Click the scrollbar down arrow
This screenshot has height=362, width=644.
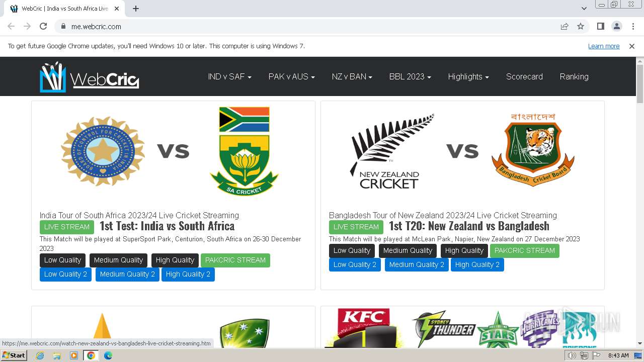(x=640, y=344)
